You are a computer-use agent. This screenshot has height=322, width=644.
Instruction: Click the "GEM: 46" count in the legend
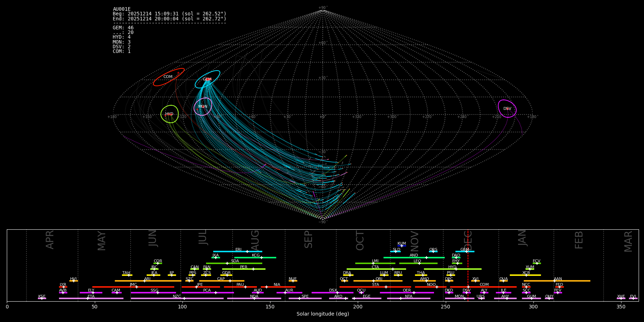pos(123,28)
